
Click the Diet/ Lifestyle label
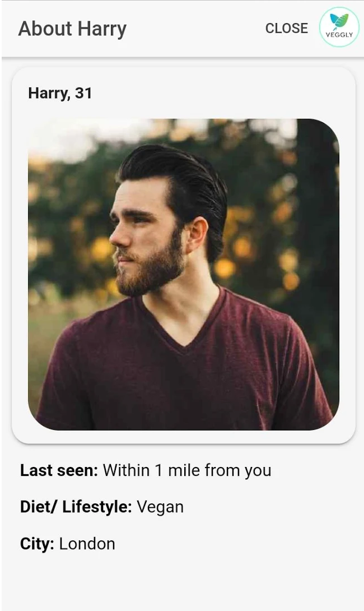pyautogui.click(x=76, y=507)
